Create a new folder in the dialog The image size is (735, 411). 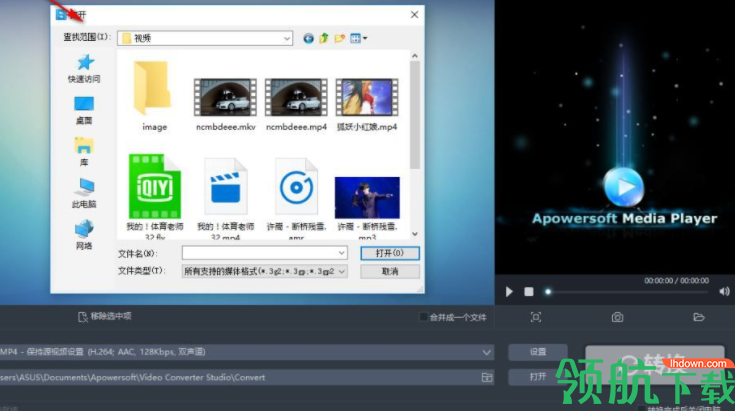pos(340,38)
